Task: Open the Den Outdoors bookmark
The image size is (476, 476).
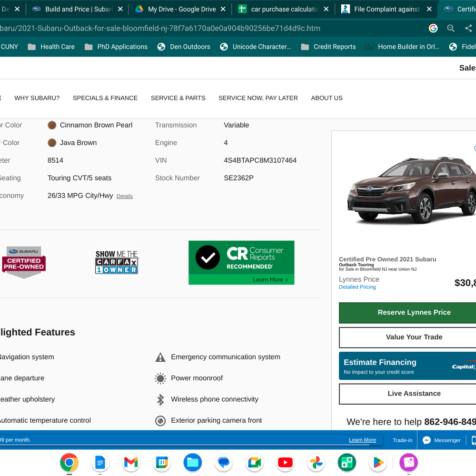Action: pos(184,47)
